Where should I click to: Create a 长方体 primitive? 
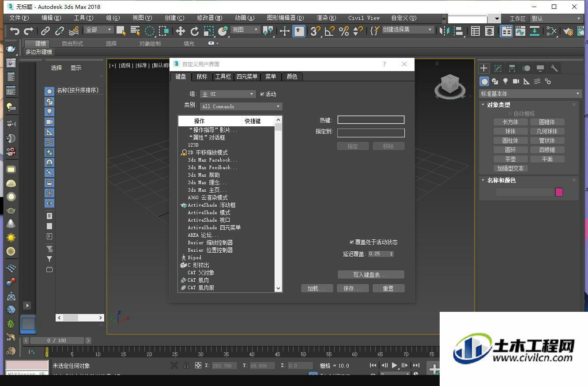510,122
